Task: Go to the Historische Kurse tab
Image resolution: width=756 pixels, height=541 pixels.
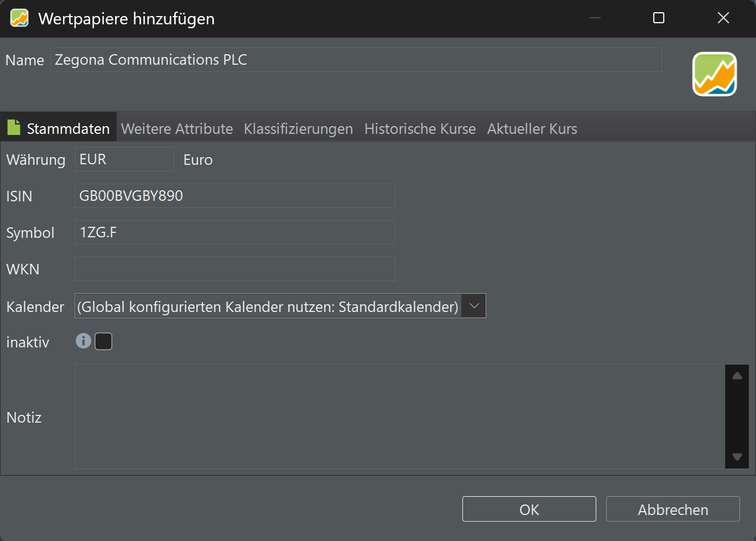Action: (x=420, y=129)
